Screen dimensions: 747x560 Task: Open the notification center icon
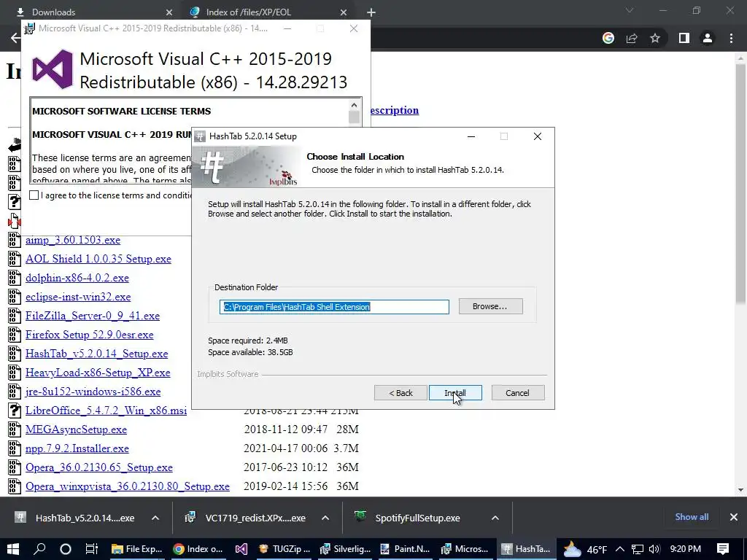723,549
